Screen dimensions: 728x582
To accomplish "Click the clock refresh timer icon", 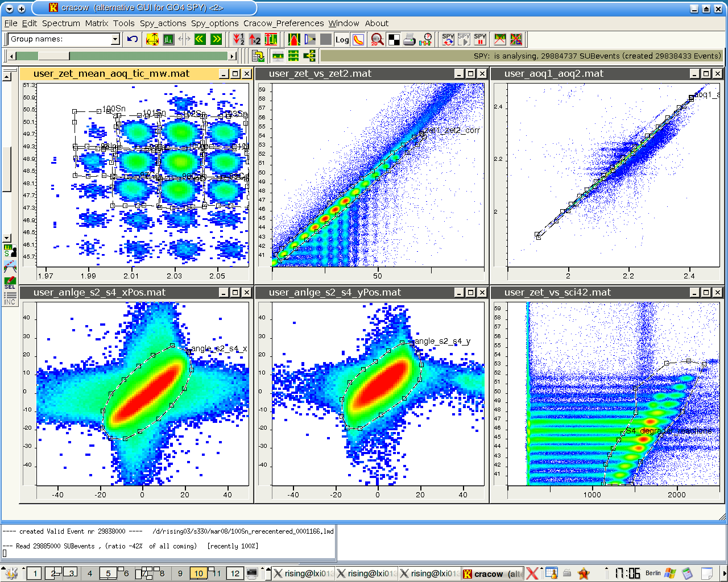I will (425, 39).
